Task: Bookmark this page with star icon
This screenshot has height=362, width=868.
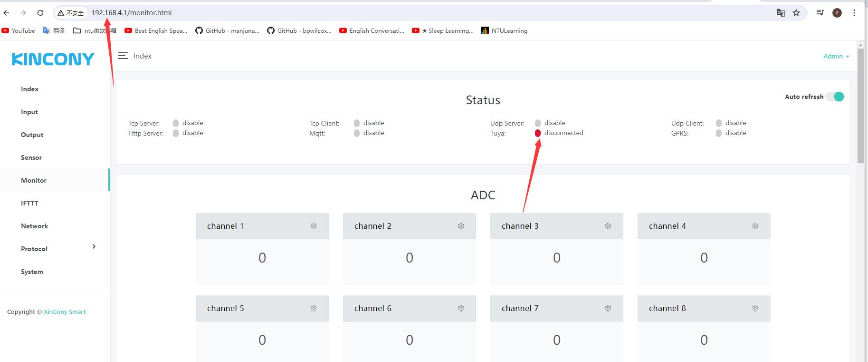Action: 796,13
